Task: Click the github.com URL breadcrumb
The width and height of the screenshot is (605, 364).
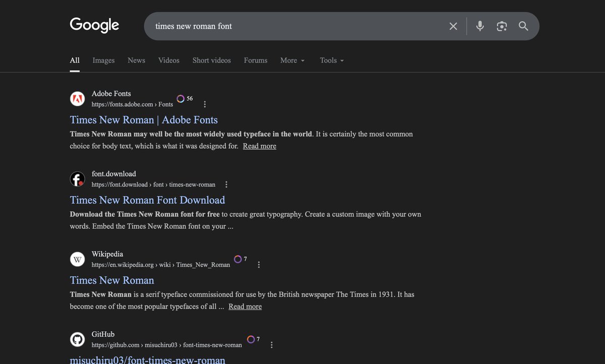Action: [x=166, y=345]
